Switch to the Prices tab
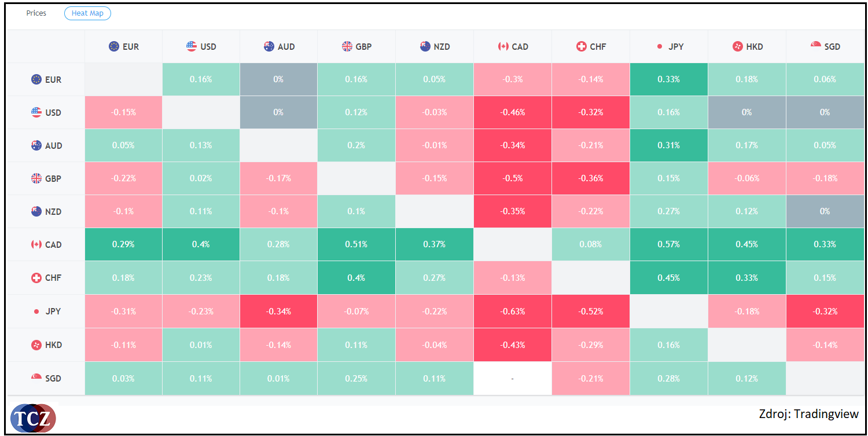The image size is (868, 436). [x=36, y=13]
